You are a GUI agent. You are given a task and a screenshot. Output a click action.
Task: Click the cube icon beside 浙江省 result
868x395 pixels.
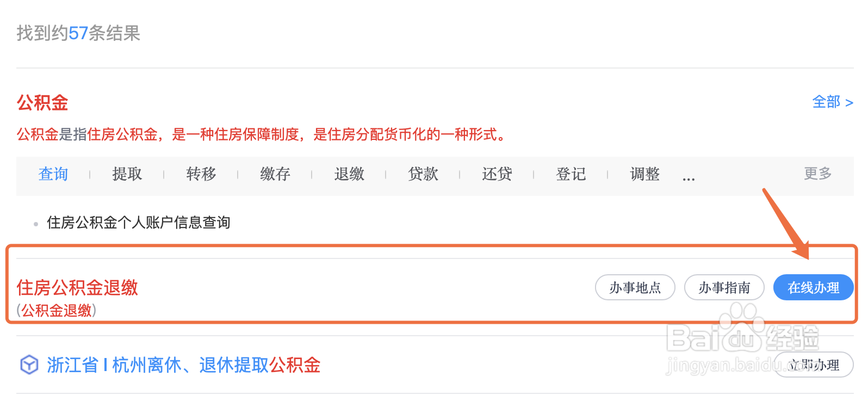[x=29, y=365]
